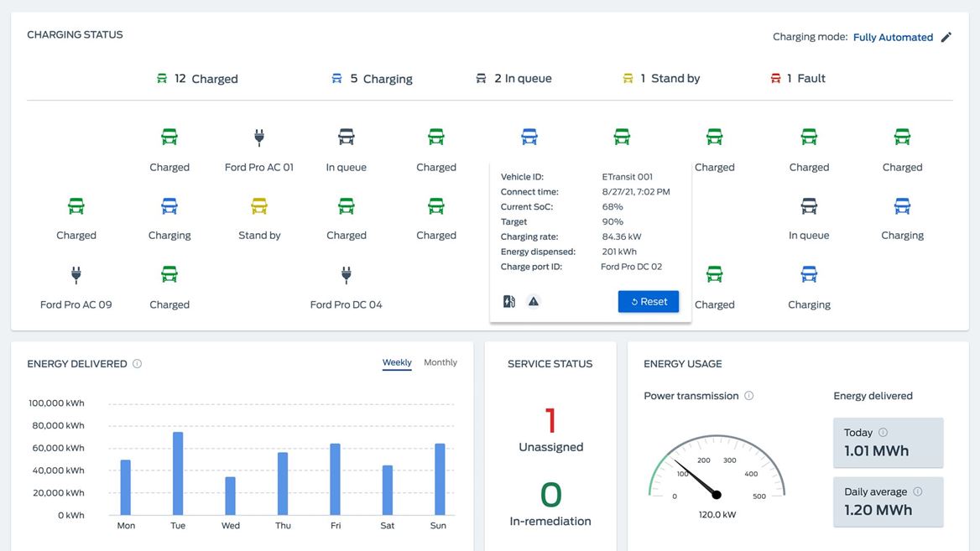Click the Unassigned count in Service Status
Viewport: 980px width, 551px height.
pos(550,422)
